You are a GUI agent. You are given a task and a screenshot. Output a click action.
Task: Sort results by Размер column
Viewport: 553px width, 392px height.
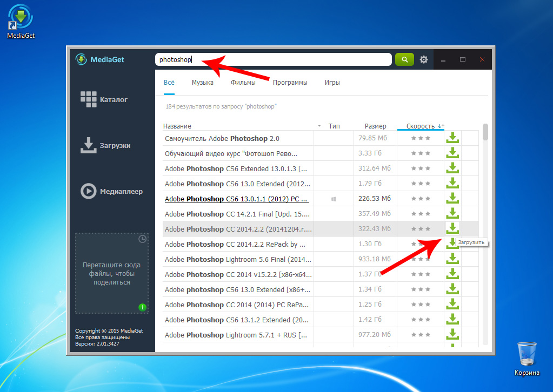pos(375,126)
